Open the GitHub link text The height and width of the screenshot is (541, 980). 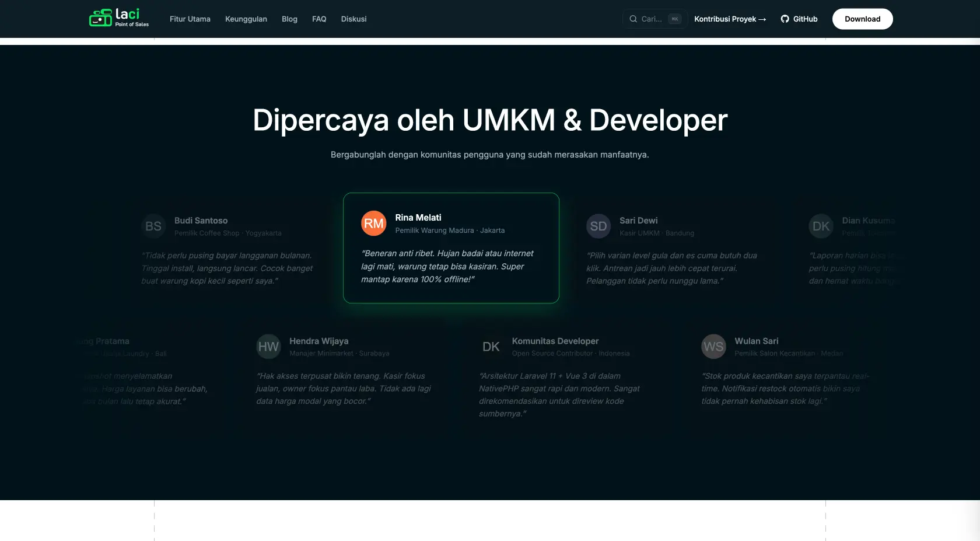point(805,19)
